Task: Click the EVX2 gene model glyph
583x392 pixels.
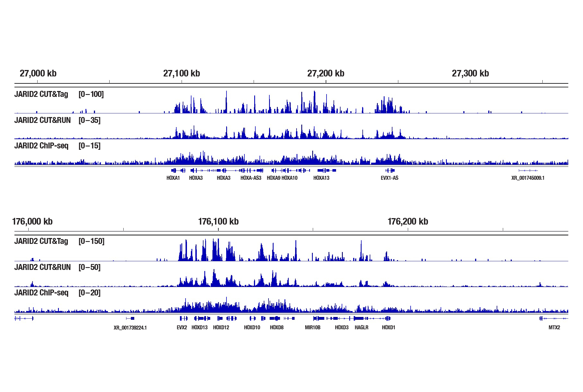Action: point(184,318)
